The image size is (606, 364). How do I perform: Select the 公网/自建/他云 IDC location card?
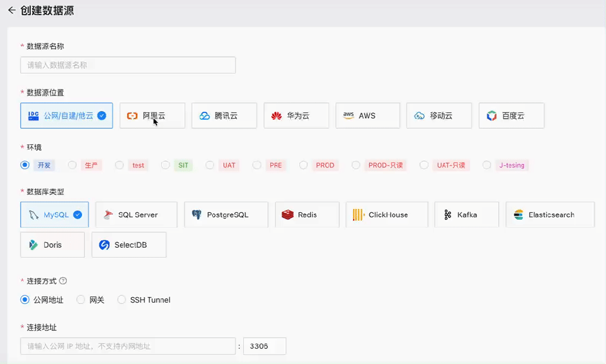[66, 116]
